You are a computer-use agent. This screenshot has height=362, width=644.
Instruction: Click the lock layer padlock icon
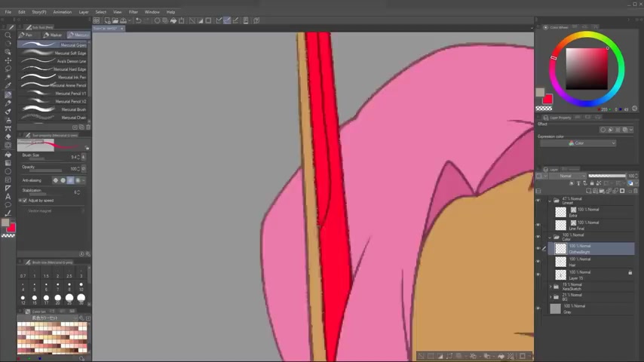pyautogui.click(x=592, y=183)
